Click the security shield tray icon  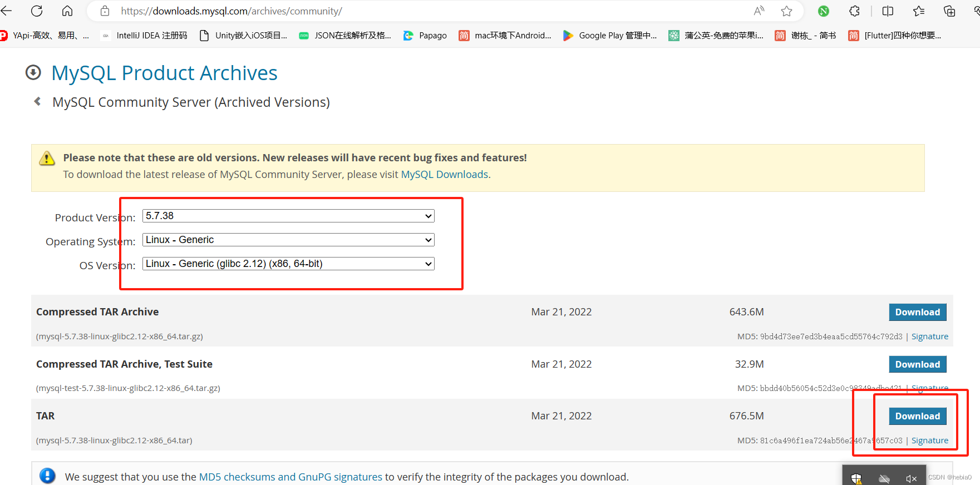coord(856,478)
